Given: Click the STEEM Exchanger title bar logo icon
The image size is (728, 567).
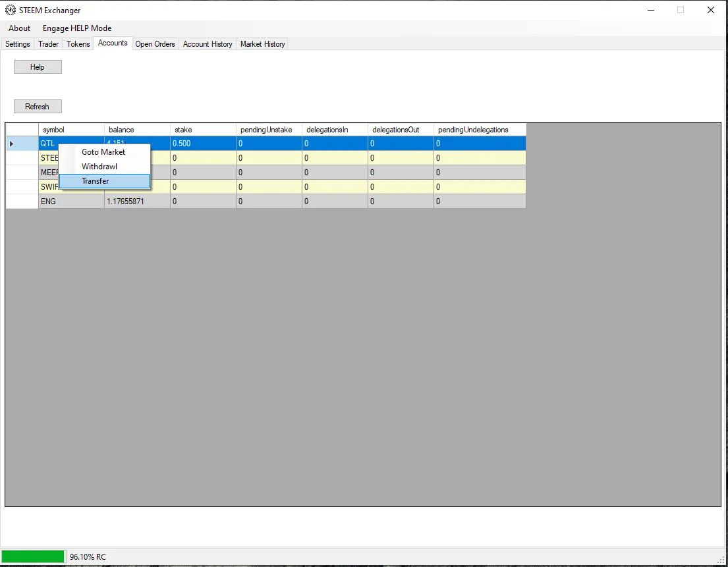Looking at the screenshot, I should point(11,10).
